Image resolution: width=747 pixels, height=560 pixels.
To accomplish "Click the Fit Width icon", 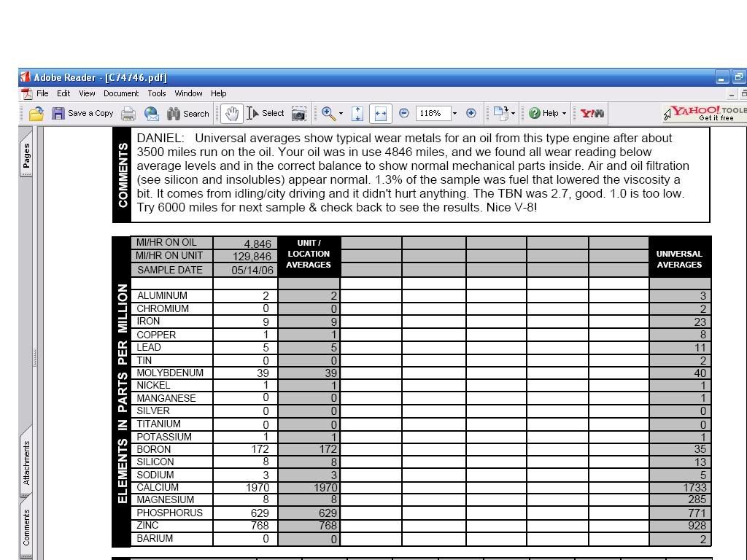I will coord(380,113).
